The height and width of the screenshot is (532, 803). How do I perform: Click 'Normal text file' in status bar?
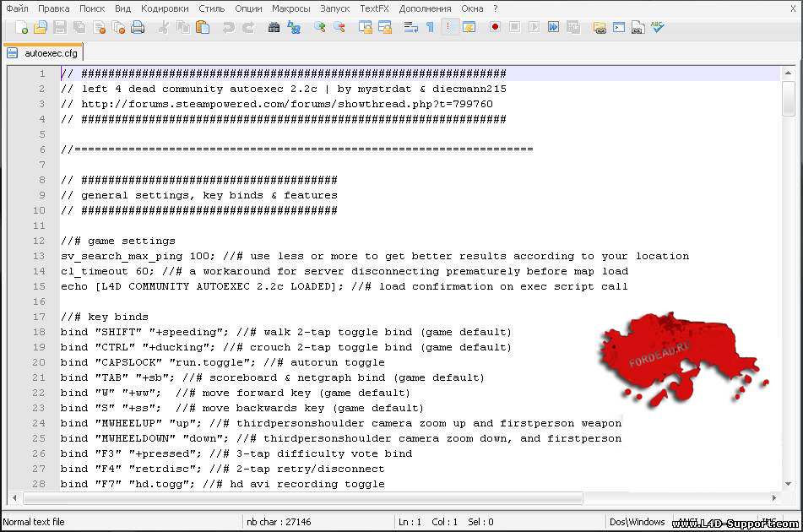(x=34, y=522)
